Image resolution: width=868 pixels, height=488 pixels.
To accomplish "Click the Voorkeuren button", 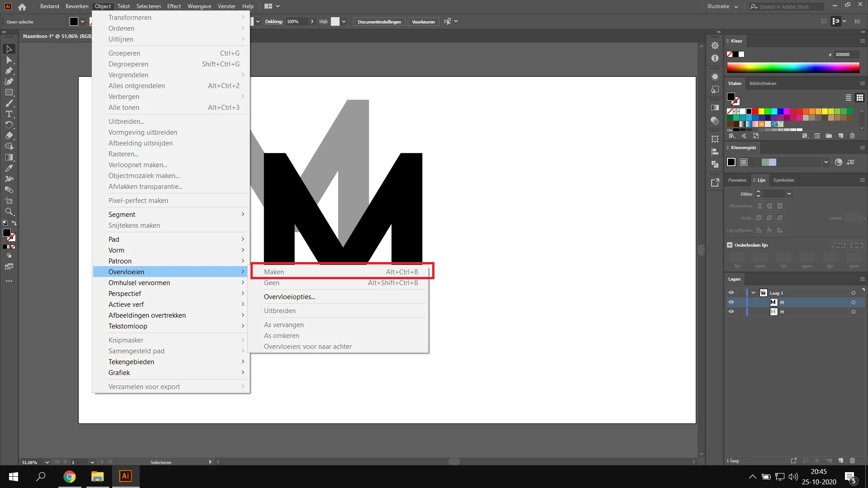I will coord(423,22).
